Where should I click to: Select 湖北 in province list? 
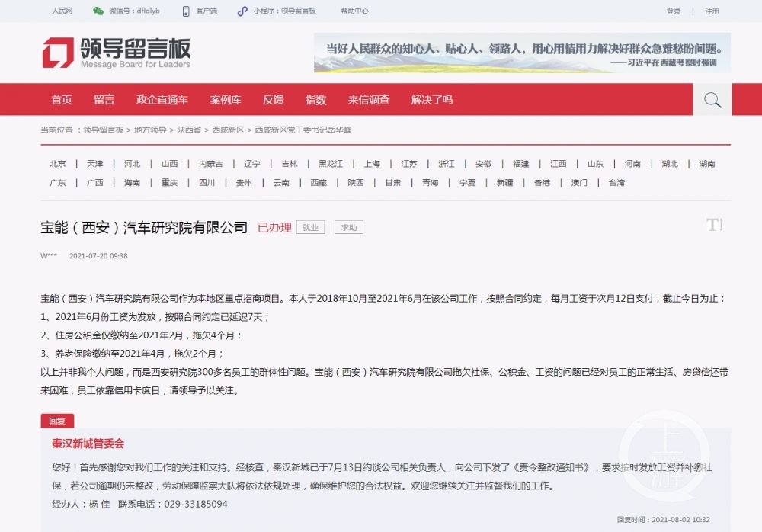click(670, 164)
